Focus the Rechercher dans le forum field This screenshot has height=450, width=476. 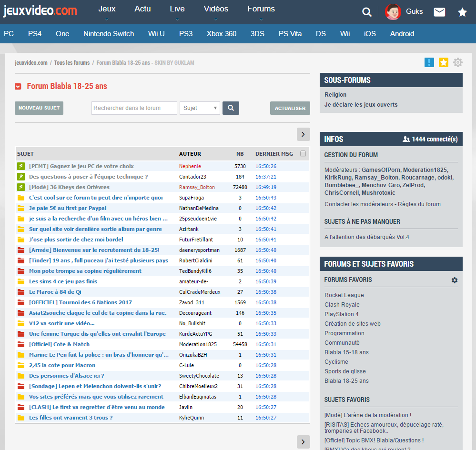(x=134, y=108)
